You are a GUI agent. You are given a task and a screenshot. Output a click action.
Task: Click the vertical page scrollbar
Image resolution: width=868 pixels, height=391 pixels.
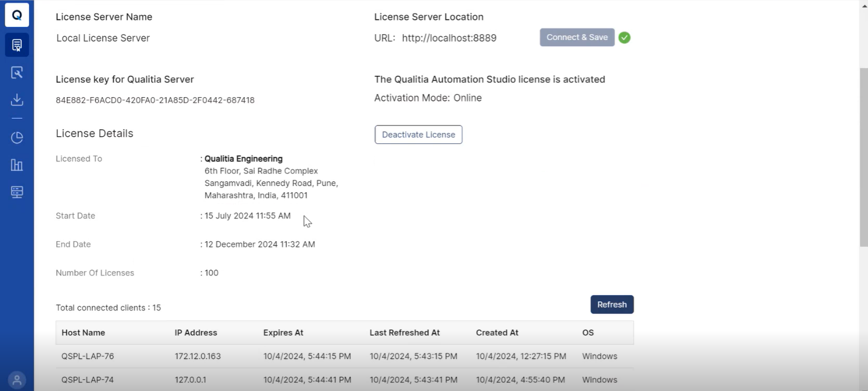pos(863,158)
